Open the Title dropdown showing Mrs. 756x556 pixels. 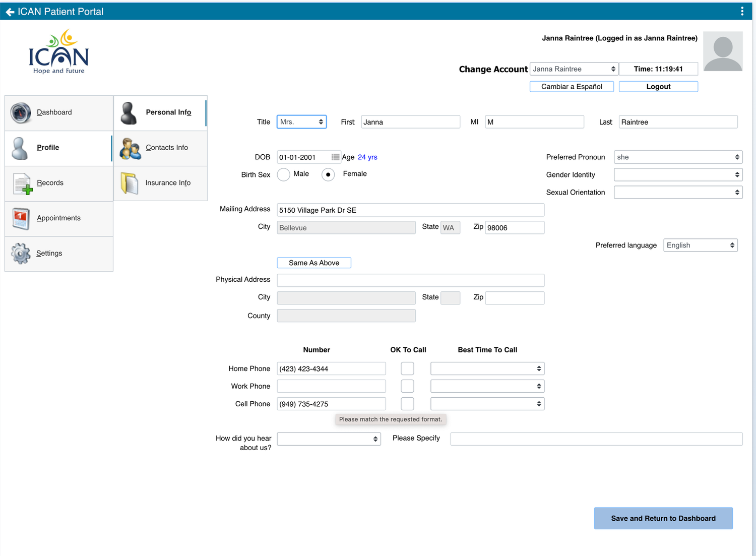click(x=301, y=121)
